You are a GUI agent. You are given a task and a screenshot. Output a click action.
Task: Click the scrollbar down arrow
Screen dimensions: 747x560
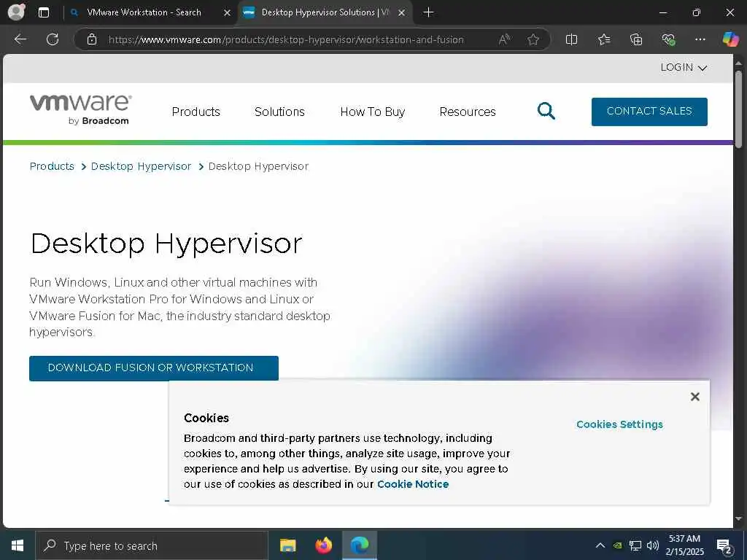pyautogui.click(x=738, y=519)
